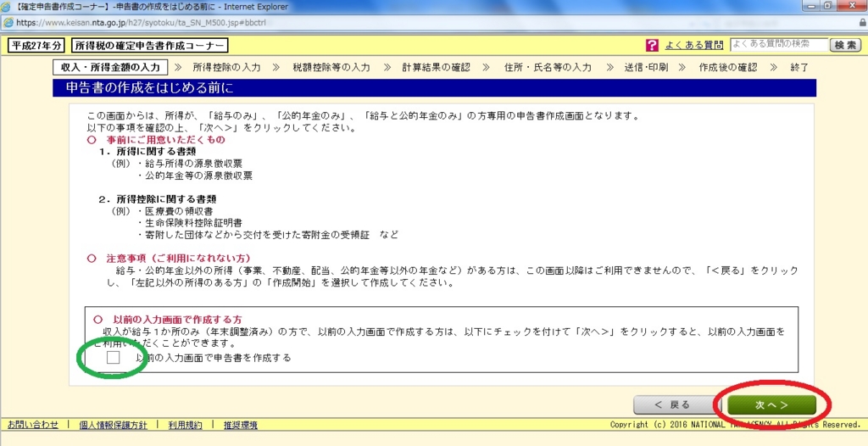The height and width of the screenshot is (446, 868).
Task: Click the 事前にご用意いただくもの heading text
Action: [x=165, y=140]
